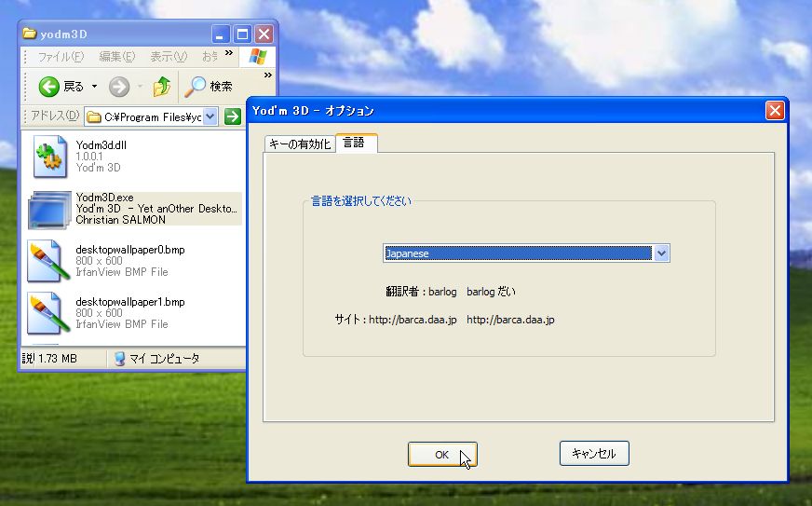Click the キャンセル button
Image resolution: width=812 pixels, height=506 pixels.
coord(594,454)
